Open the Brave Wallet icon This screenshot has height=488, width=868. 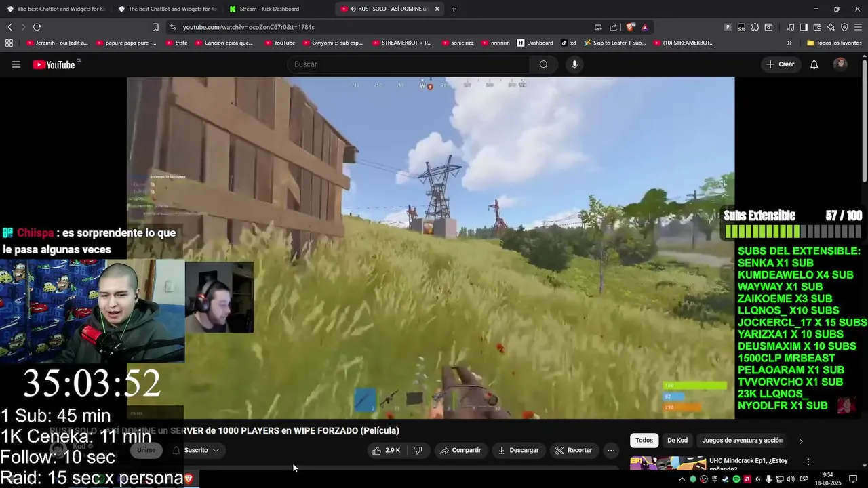click(x=817, y=27)
